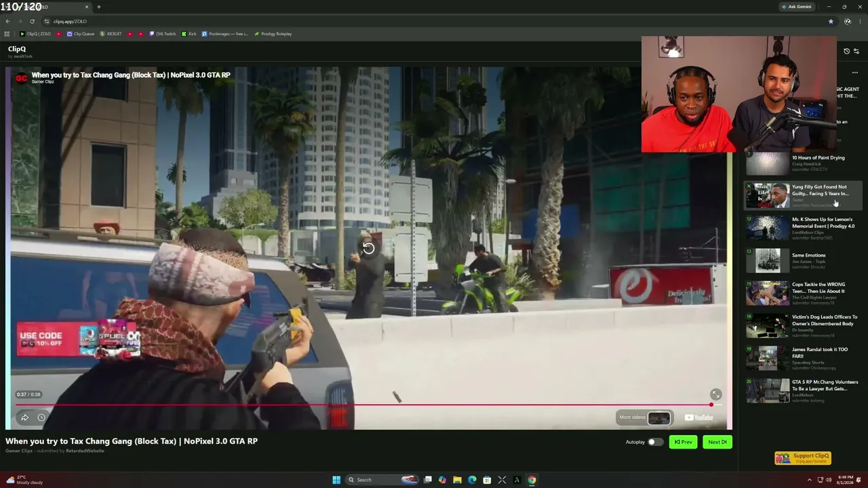
Task: Click the Watch later clock icon
Action: tap(41, 418)
